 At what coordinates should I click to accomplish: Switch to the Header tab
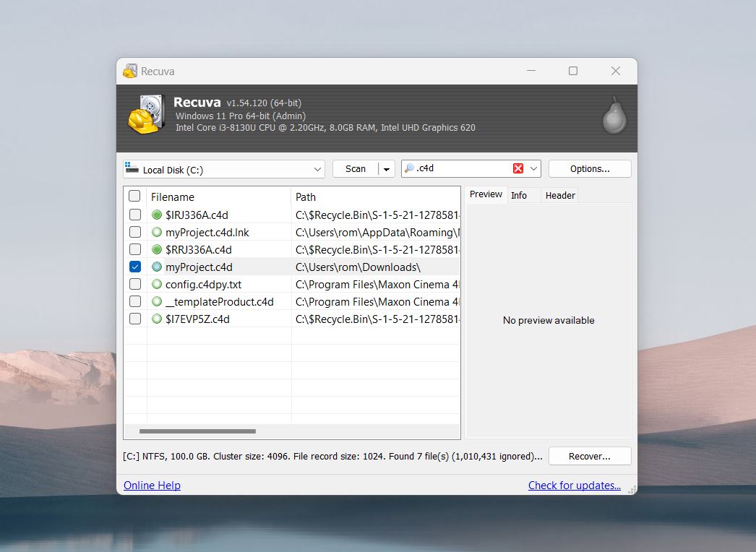(x=559, y=195)
